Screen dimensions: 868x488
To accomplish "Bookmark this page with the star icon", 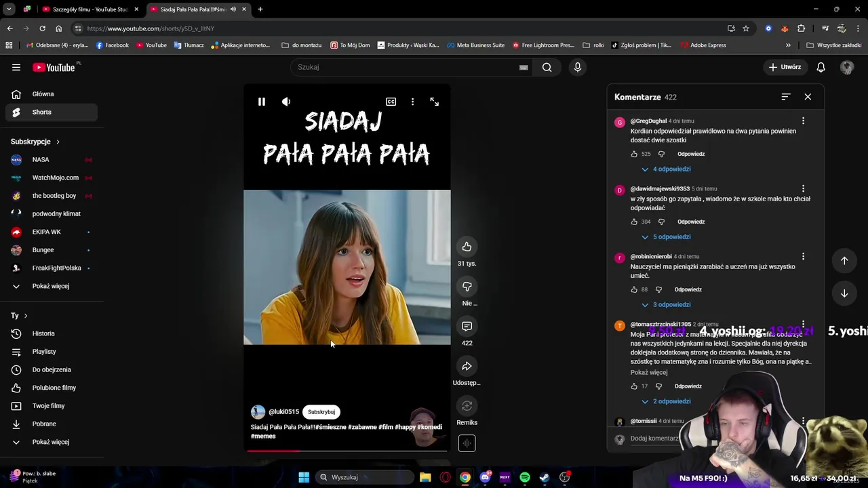I will [x=746, y=28].
